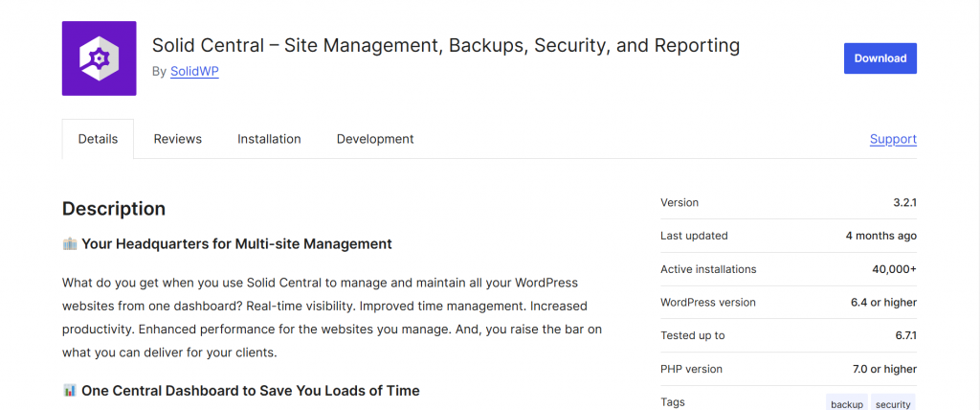Click the 'Last updated' label
The width and height of the screenshot is (980, 410).
click(694, 236)
